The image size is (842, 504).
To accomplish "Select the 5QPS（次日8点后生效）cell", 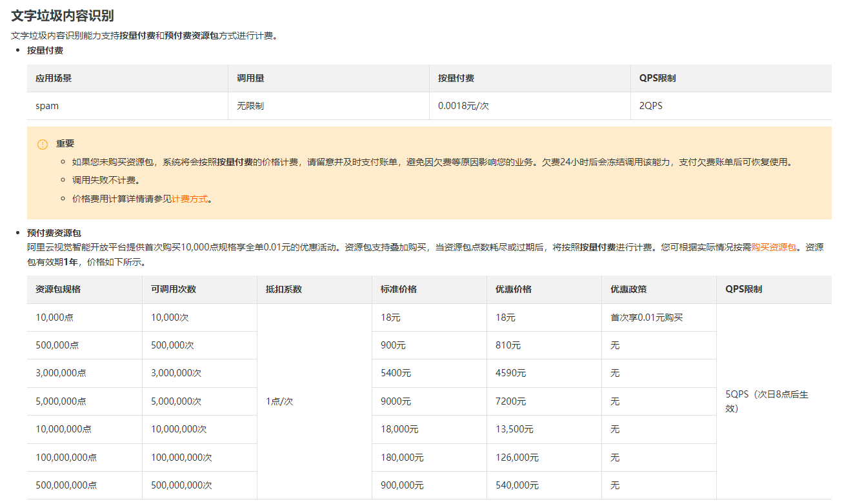I will click(774, 401).
